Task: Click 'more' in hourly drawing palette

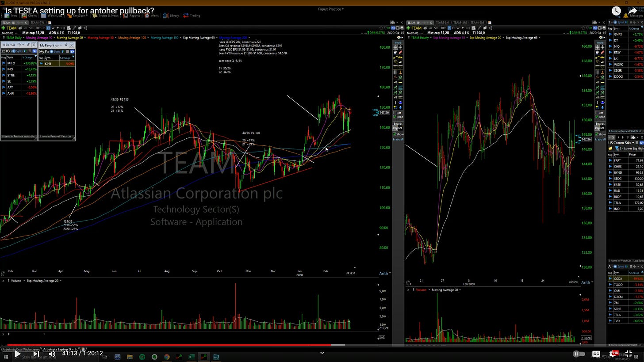Action: pyautogui.click(x=600, y=42)
